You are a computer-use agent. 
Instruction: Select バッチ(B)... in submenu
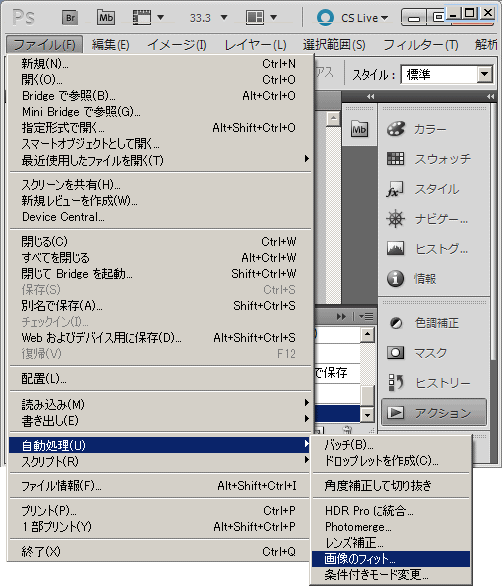click(391, 444)
